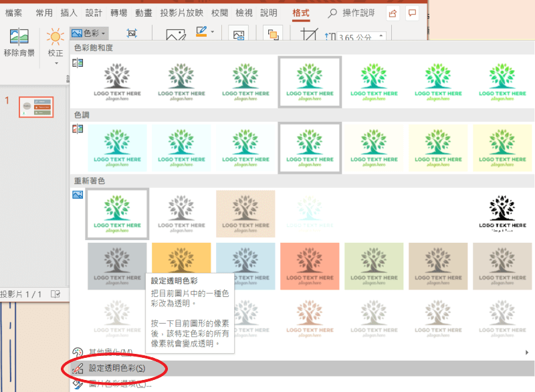Click the bring forward layers icon
The image size is (535, 392).
click(274, 34)
